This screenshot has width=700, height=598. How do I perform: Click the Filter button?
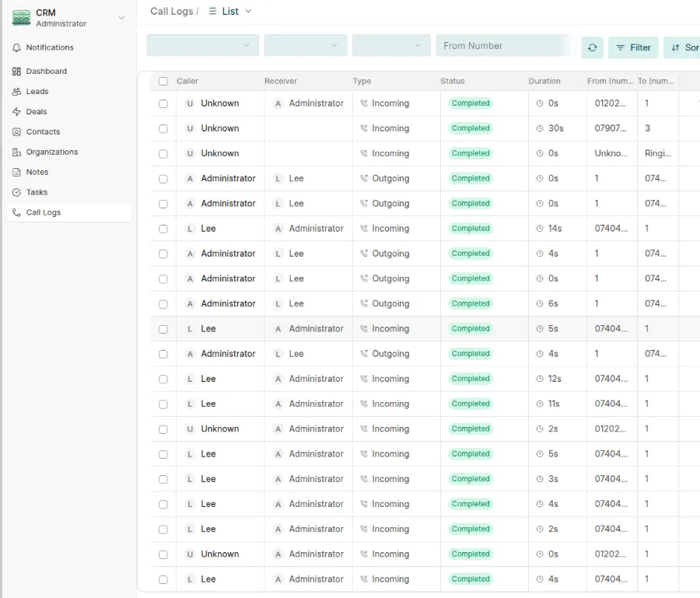point(633,47)
